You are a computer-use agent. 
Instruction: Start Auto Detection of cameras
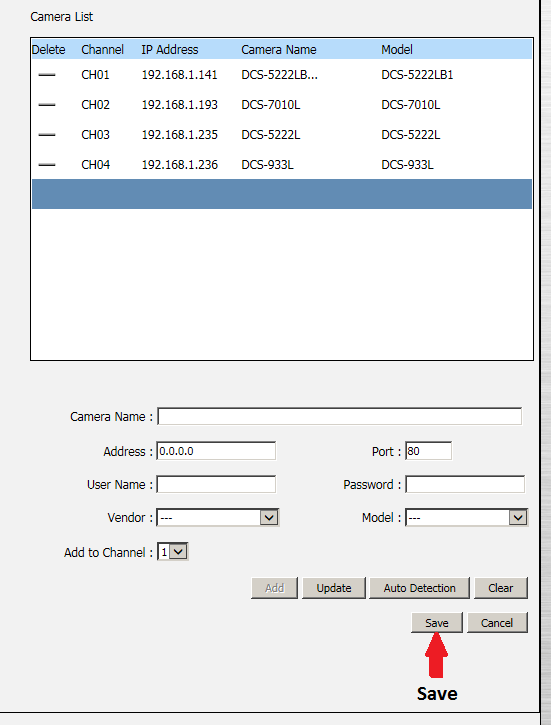419,588
